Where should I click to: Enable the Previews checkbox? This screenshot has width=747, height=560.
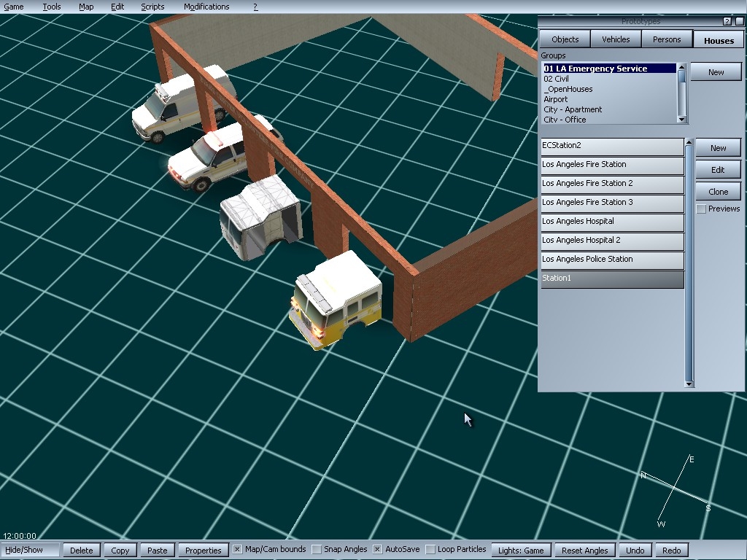click(701, 209)
